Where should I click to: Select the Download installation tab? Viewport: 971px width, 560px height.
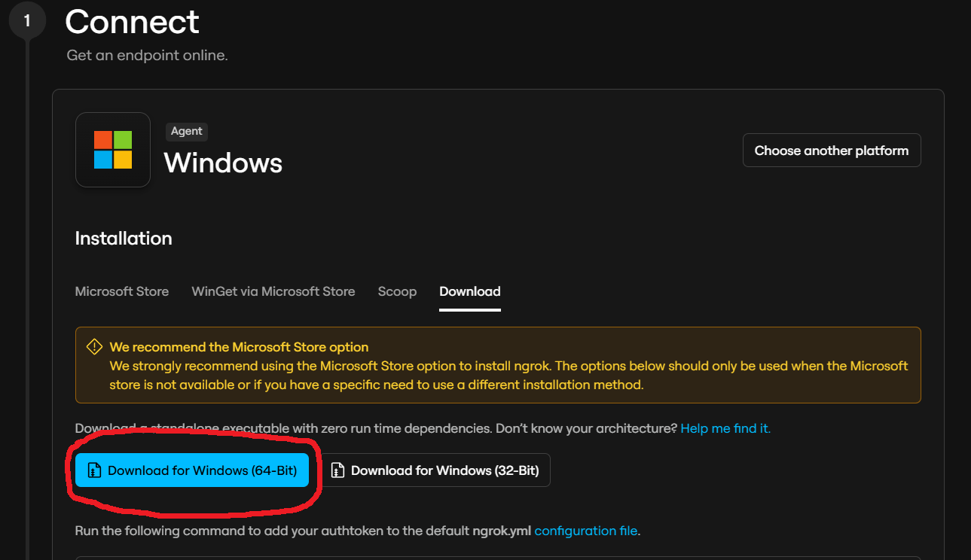click(470, 291)
